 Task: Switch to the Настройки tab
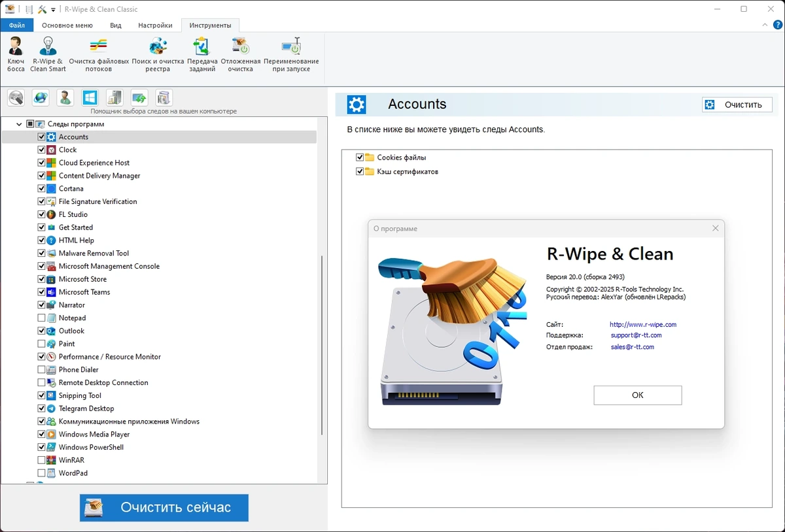coord(156,25)
